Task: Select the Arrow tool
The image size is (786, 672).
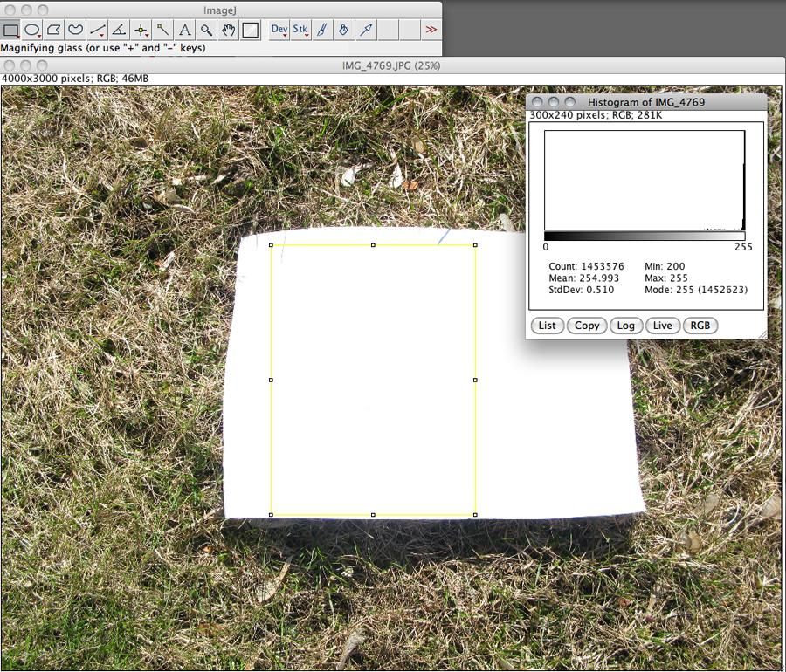Action: (x=366, y=30)
